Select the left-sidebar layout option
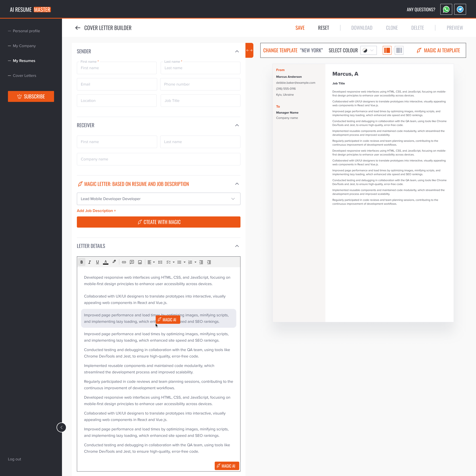The width and height of the screenshot is (476, 476). [387, 50]
